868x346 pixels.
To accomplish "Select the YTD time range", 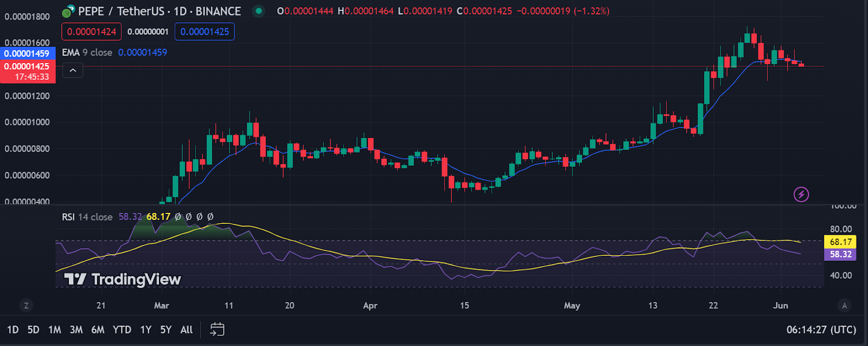I will (122, 330).
